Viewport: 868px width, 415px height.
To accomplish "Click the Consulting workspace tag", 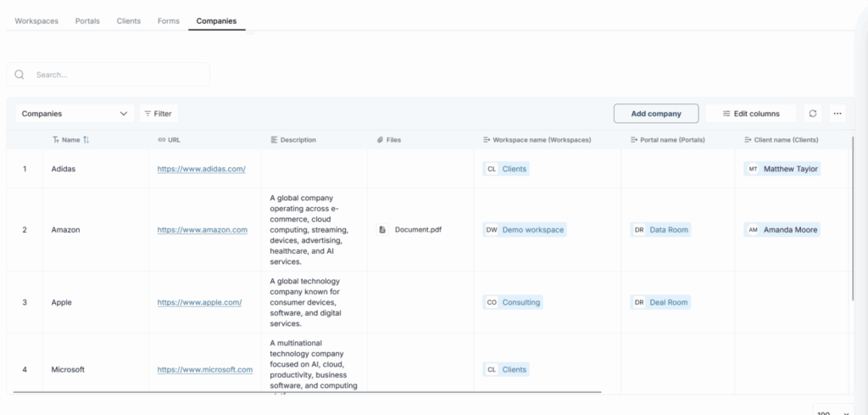I will (x=513, y=302).
